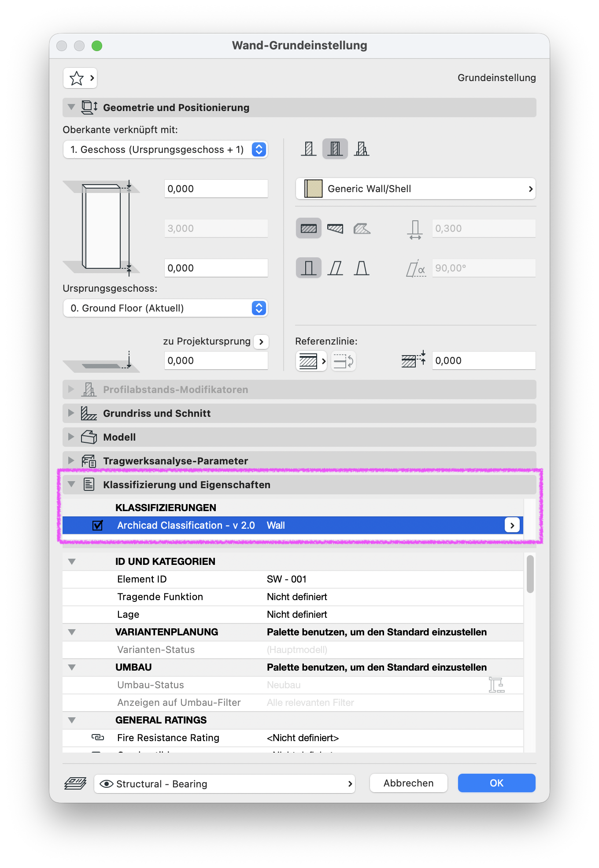Select the basic wall structure icon
Viewport: 599px width, 868px height.
[x=309, y=149]
